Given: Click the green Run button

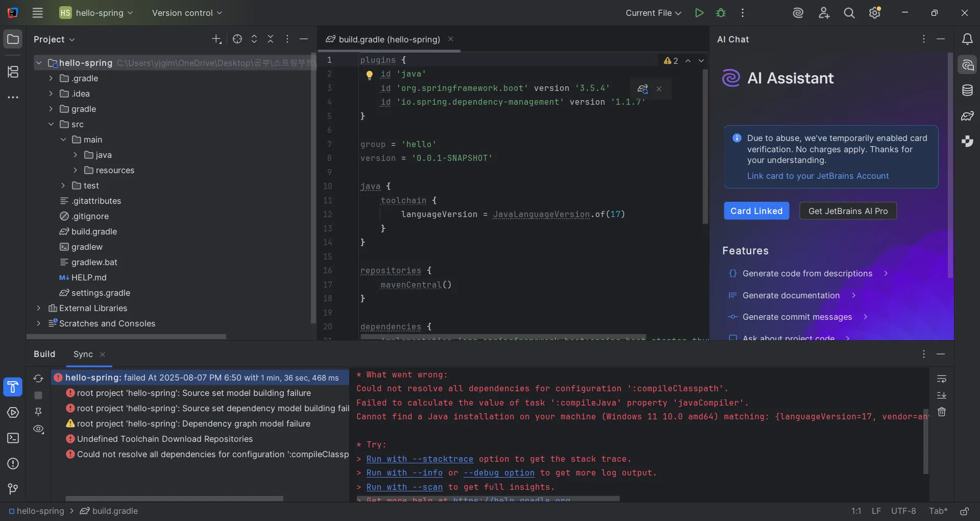Looking at the screenshot, I should point(699,13).
